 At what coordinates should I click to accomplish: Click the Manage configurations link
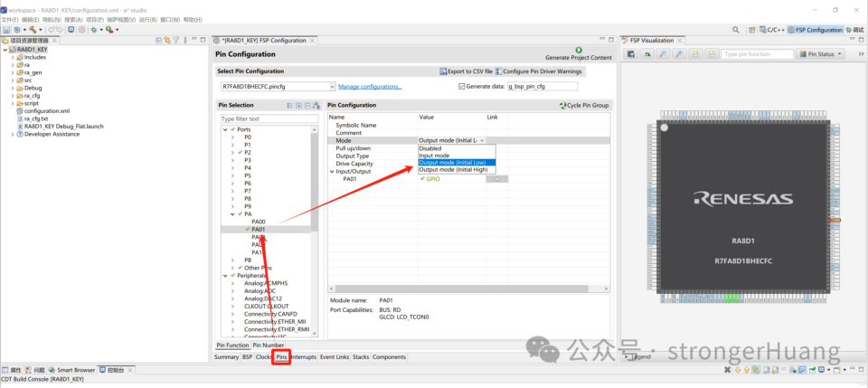coord(370,86)
